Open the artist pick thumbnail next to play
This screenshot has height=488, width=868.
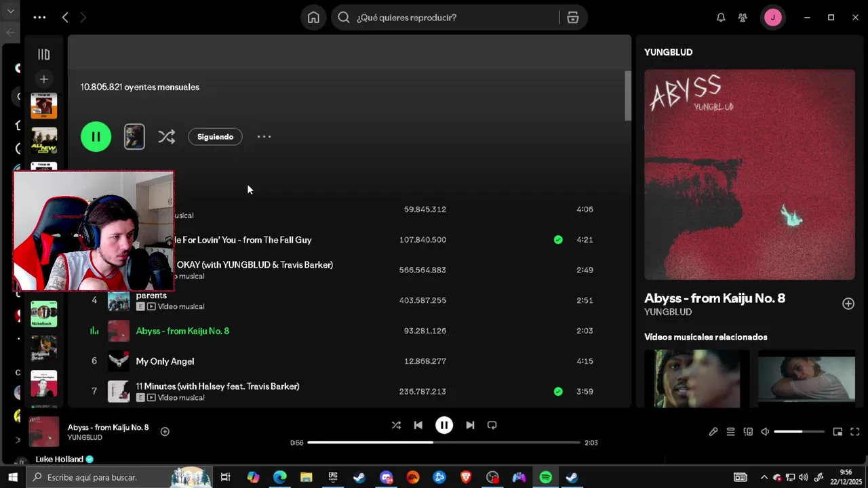[x=134, y=137]
